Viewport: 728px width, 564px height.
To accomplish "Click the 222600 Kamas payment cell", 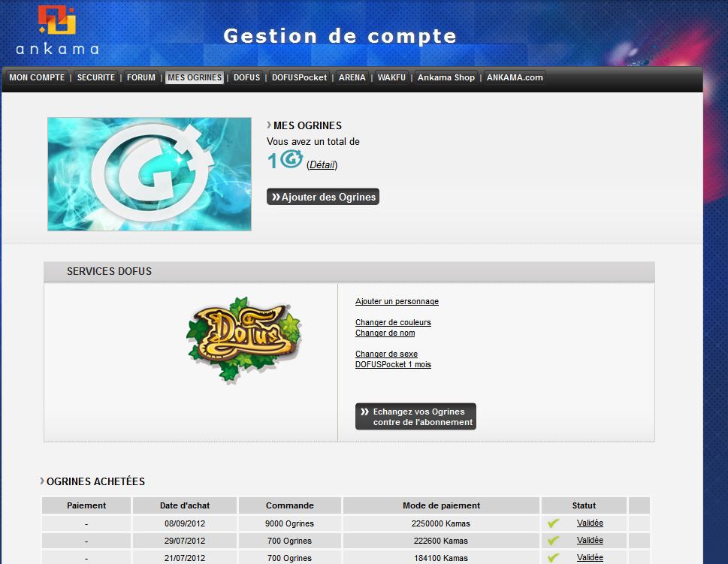I will click(442, 541).
